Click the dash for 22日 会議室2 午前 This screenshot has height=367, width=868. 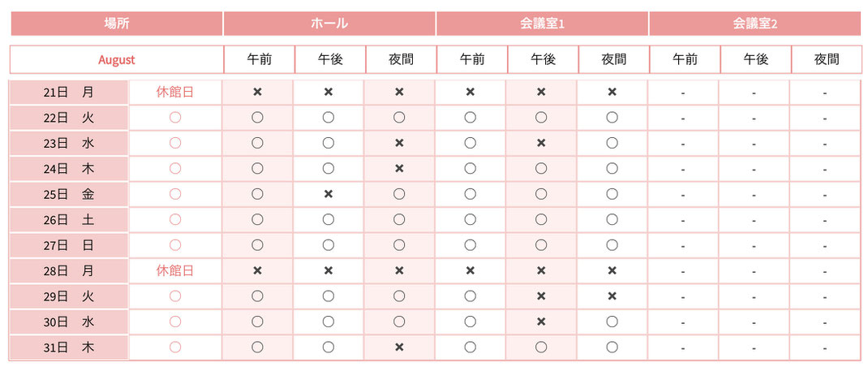683,118
